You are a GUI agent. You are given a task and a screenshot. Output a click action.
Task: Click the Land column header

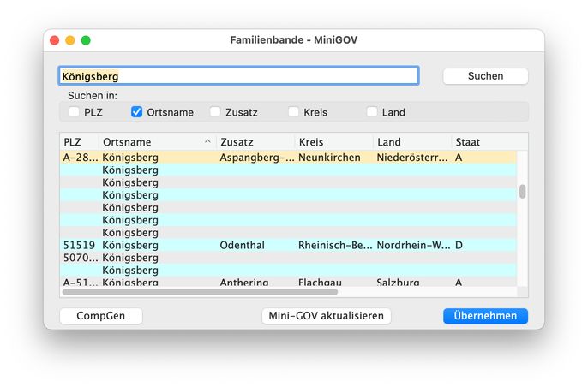(411, 142)
